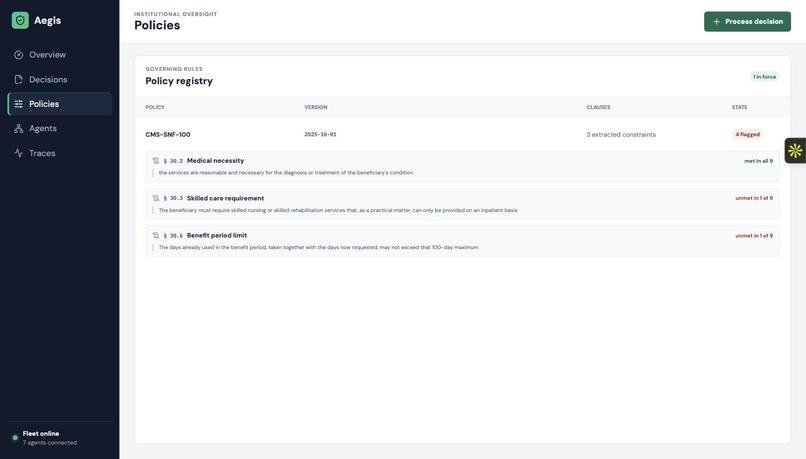Click the 1 in force badge
Screen dimensions: 806x459
(764, 77)
